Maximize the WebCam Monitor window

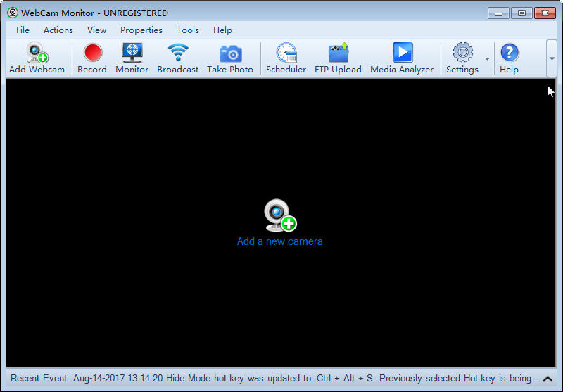(521, 13)
